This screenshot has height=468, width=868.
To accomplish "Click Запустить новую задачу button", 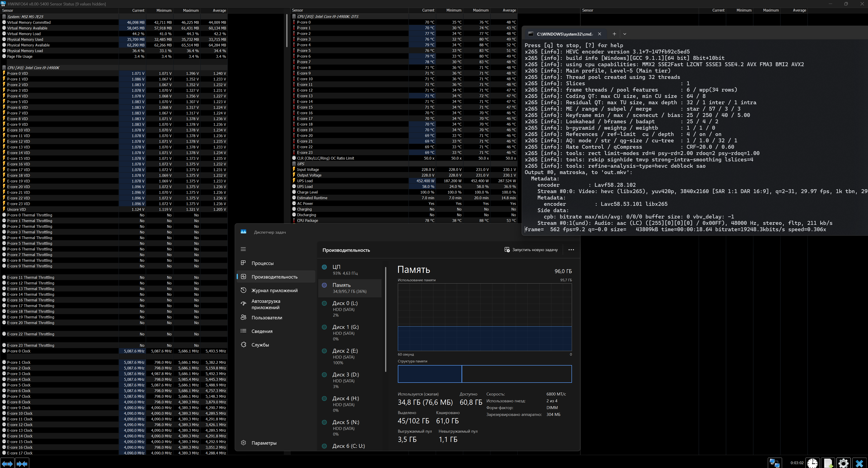I will click(x=531, y=250).
